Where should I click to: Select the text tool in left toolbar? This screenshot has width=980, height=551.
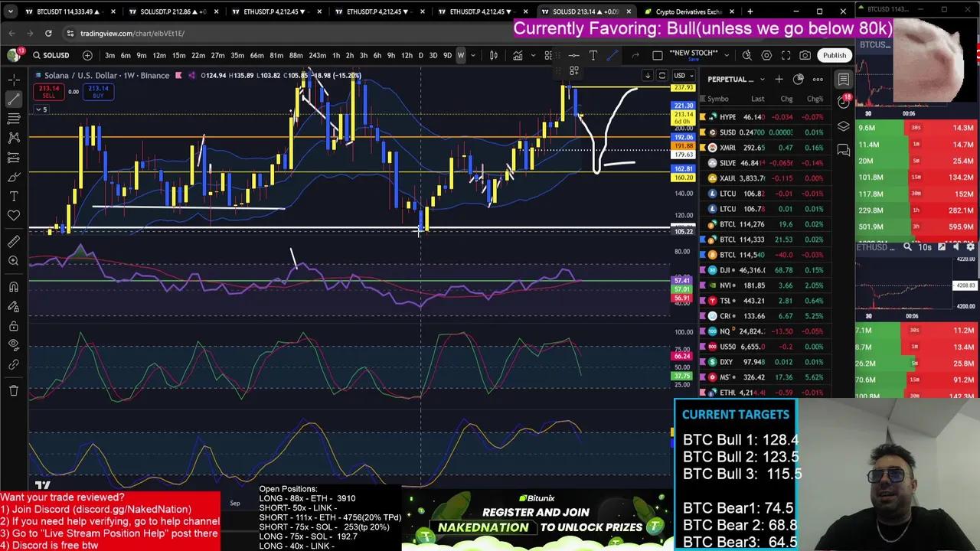(14, 197)
